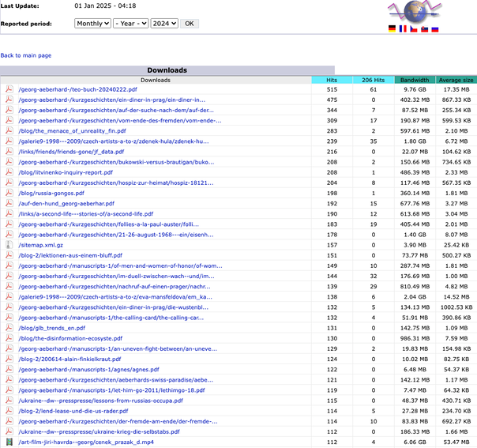Click PDF icon for zdenek-hula row
This screenshot has width=477, height=448.
click(9, 141)
